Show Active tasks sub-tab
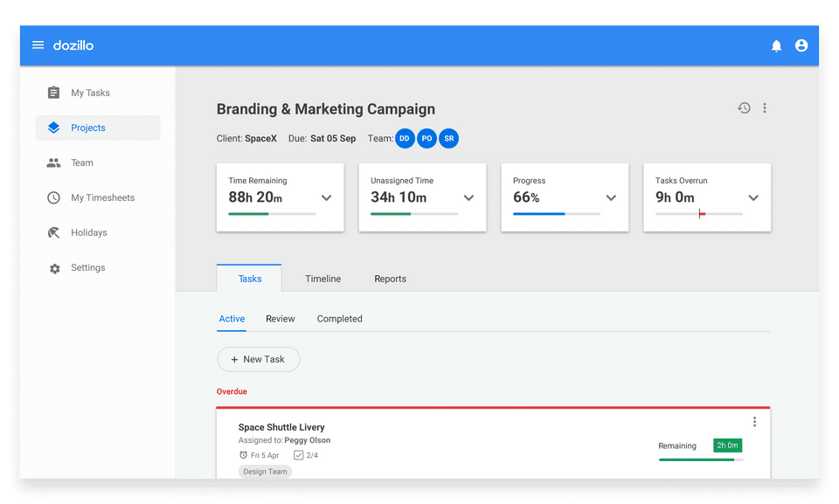Image resolution: width=839 pixels, height=504 pixels. (232, 319)
